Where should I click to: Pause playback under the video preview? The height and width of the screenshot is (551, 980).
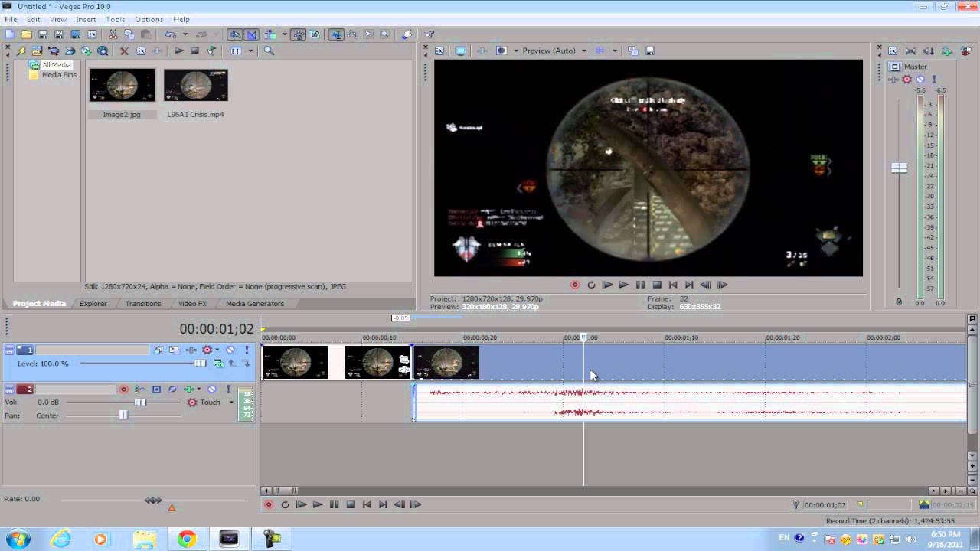coord(640,285)
